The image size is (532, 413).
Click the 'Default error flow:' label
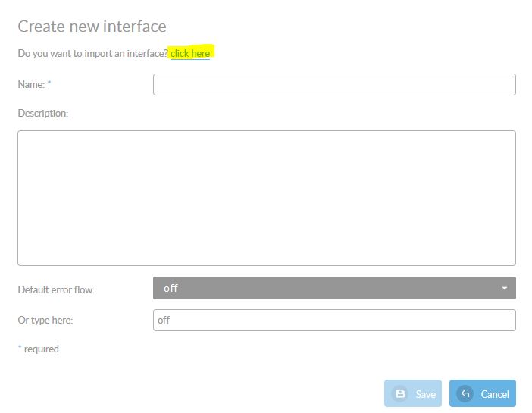coord(56,289)
